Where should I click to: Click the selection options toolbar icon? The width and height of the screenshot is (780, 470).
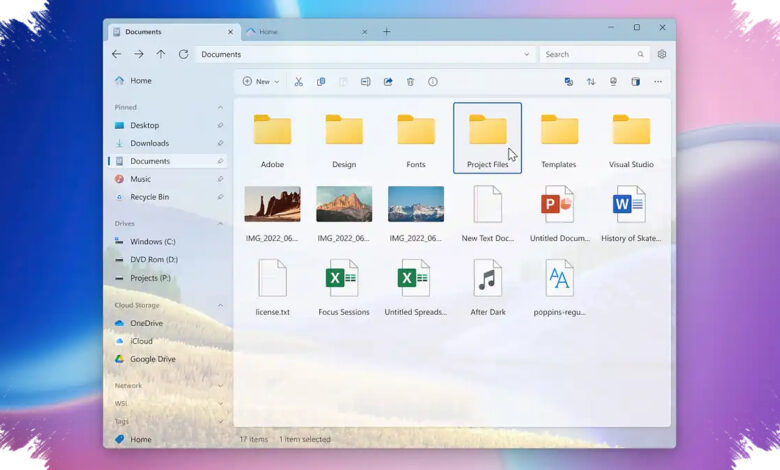[568, 82]
